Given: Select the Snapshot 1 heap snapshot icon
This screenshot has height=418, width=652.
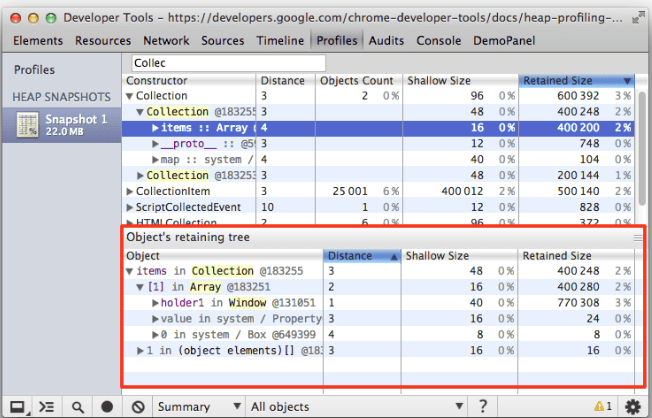Looking at the screenshot, I should pos(27,124).
